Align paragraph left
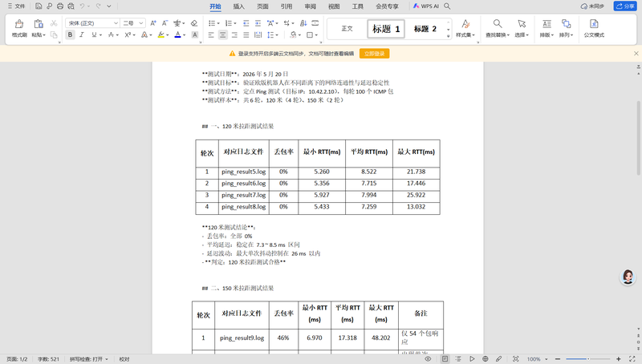Screen dimensions: 642x364 pos(211,35)
